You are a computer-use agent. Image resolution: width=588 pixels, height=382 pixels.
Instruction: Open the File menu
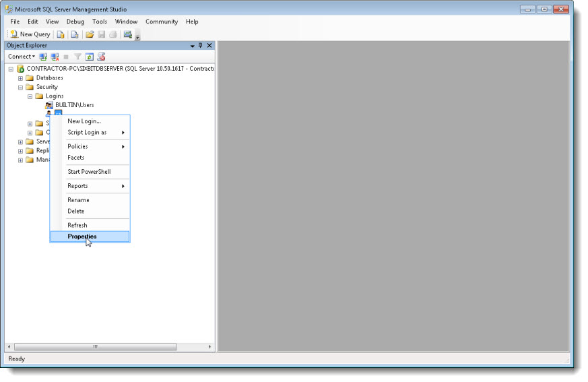pos(15,22)
